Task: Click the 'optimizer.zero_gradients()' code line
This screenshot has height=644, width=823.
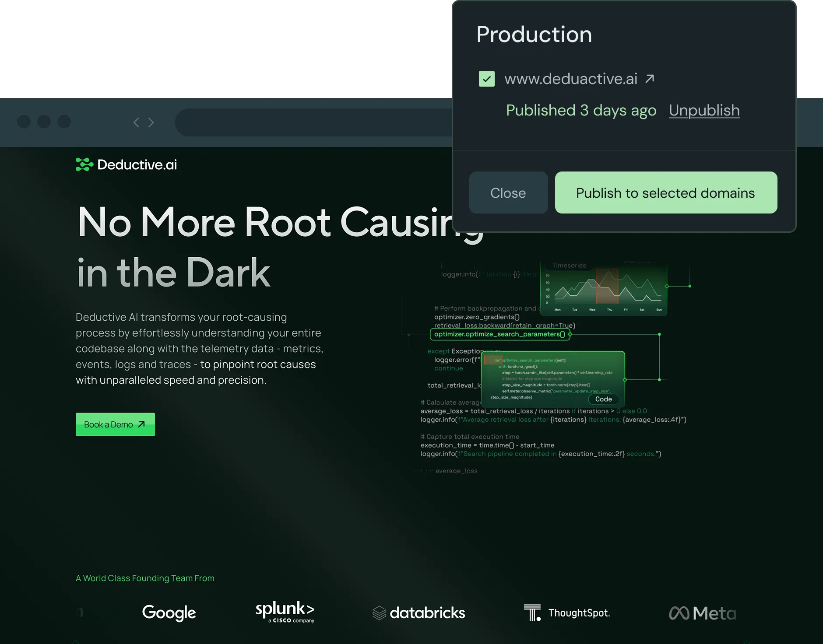Action: click(477, 317)
